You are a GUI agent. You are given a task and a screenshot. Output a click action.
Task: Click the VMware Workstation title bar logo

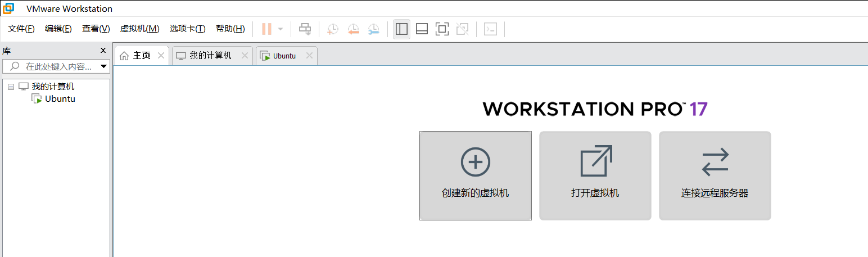coord(9,8)
